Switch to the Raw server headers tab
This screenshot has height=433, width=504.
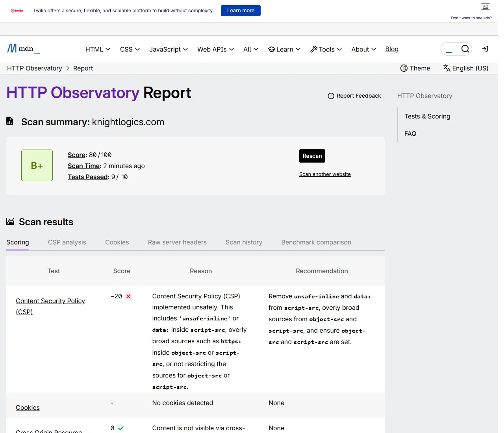177,242
